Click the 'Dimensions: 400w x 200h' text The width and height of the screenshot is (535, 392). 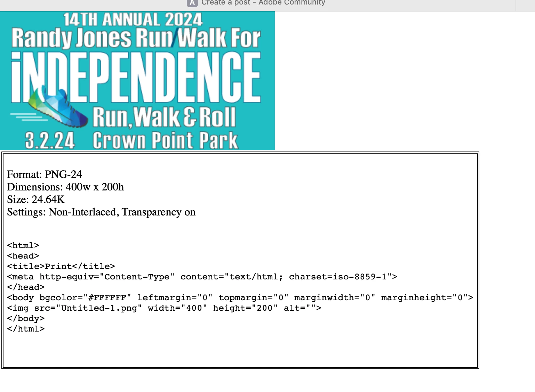[x=65, y=187]
